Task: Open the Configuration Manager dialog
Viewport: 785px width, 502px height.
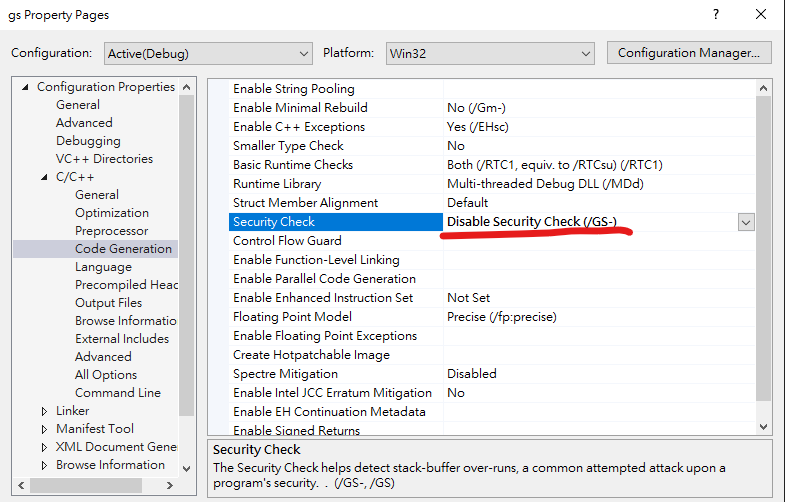Action: pyautogui.click(x=689, y=53)
